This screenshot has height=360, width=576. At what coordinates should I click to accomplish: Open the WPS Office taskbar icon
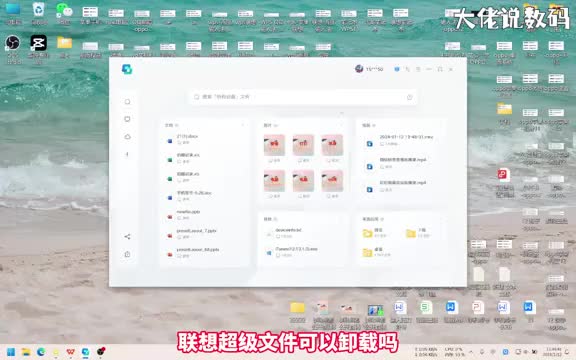coord(71,352)
